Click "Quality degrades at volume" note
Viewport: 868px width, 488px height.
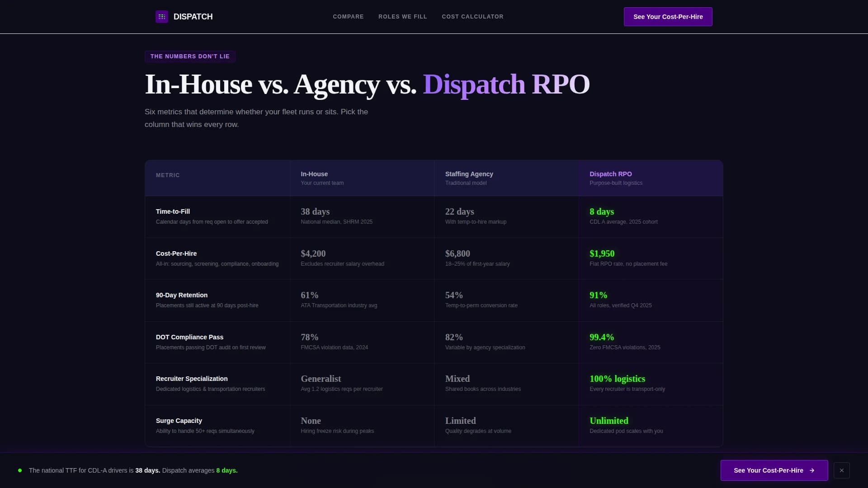478,431
